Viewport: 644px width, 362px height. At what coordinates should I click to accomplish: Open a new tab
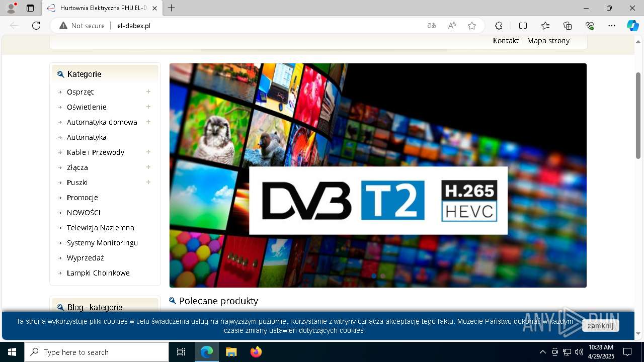[171, 8]
